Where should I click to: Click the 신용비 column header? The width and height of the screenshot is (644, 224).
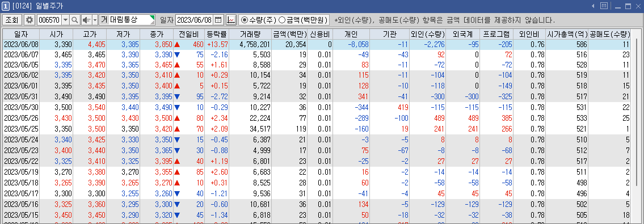[319, 34]
